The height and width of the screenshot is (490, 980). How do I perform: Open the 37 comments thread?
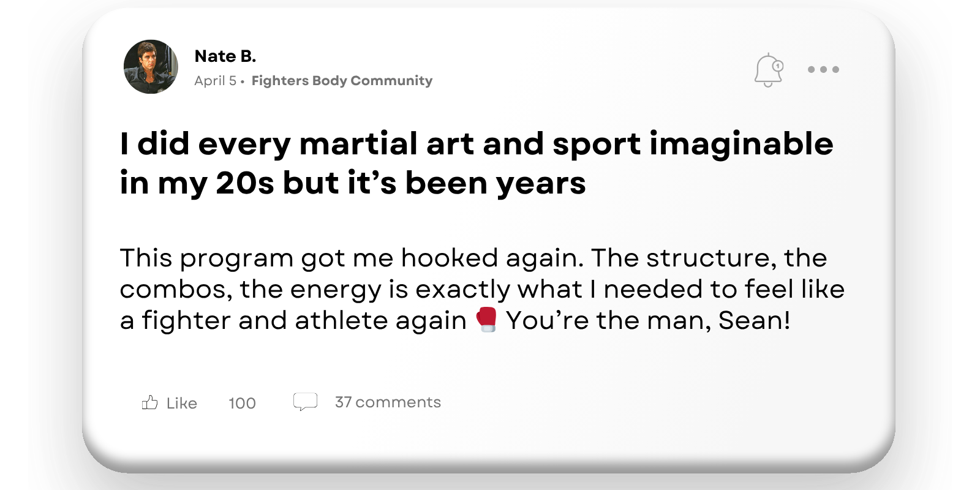click(x=388, y=402)
